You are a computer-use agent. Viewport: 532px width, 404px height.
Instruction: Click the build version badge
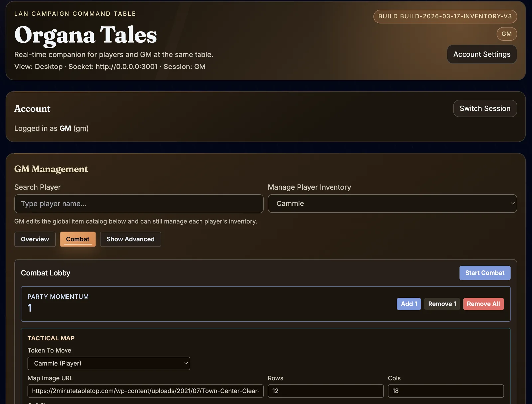tap(445, 17)
